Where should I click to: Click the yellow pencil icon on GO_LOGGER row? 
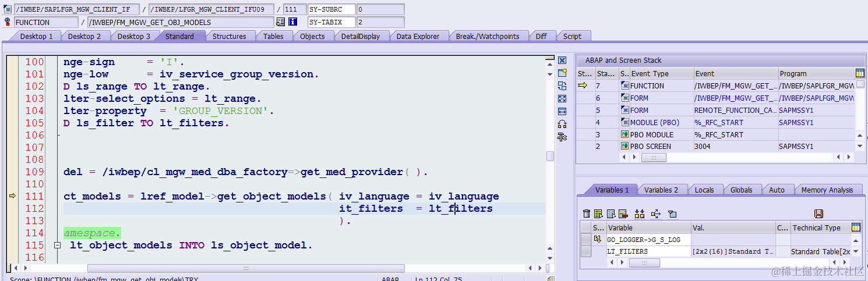(x=597, y=239)
